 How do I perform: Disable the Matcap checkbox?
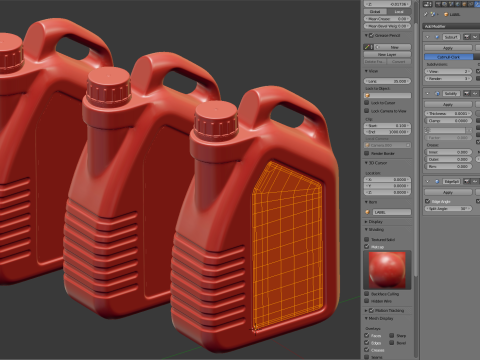coord(367,247)
